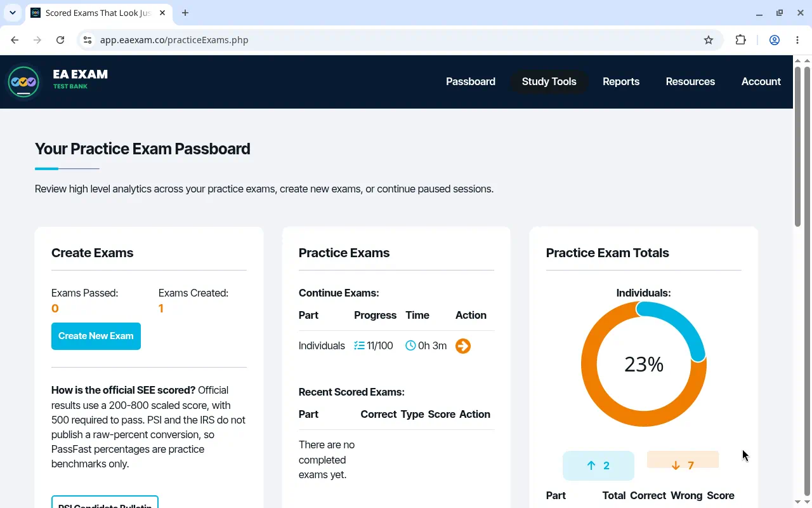The image size is (812, 508).
Task: Click the 23% donut chart
Action: coord(644,364)
